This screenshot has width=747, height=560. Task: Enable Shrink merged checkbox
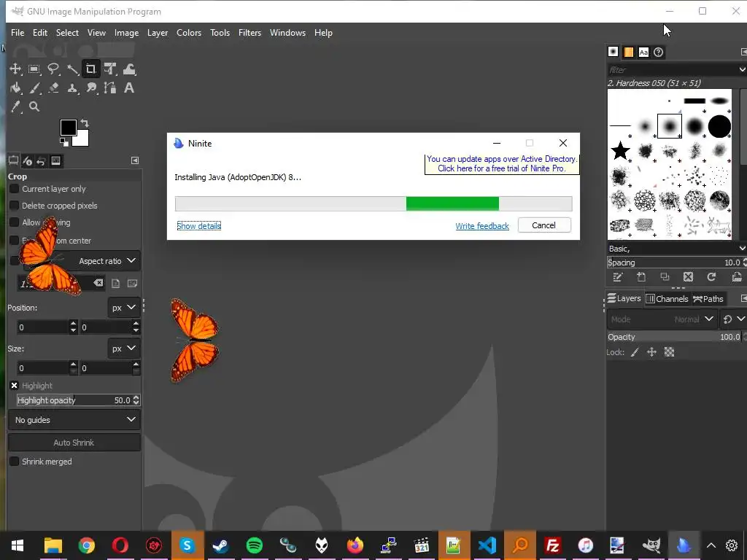[x=15, y=462]
